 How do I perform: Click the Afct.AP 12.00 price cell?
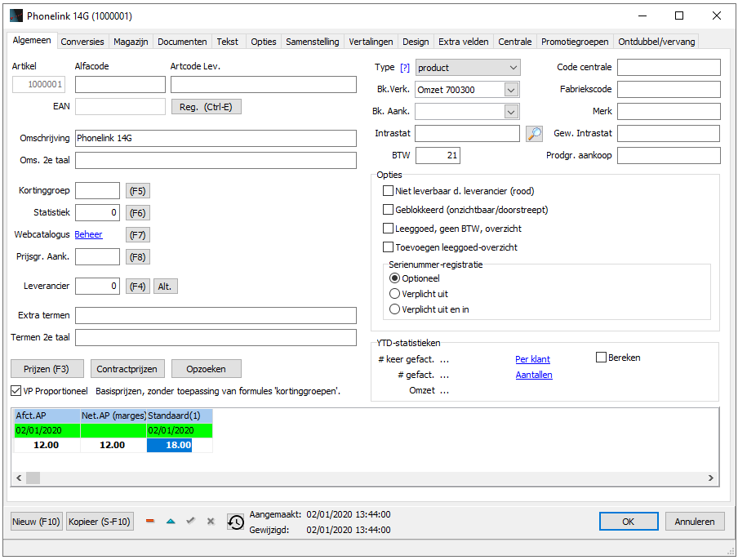click(x=47, y=445)
